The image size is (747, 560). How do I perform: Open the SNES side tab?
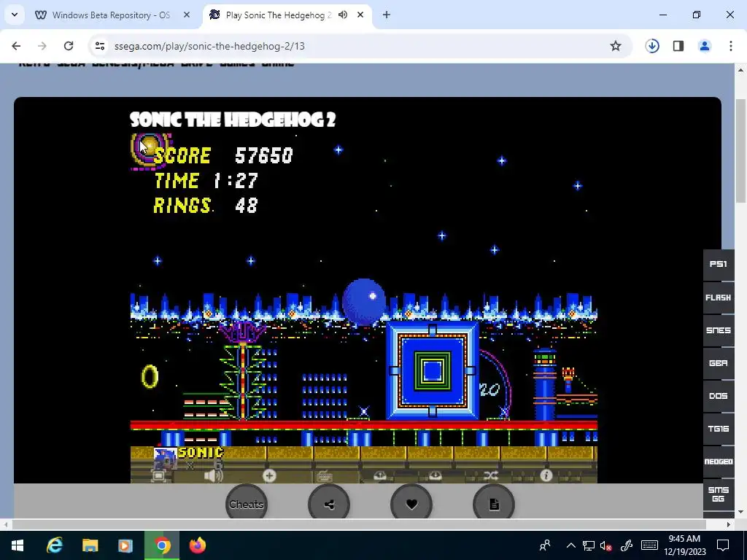coord(719,330)
